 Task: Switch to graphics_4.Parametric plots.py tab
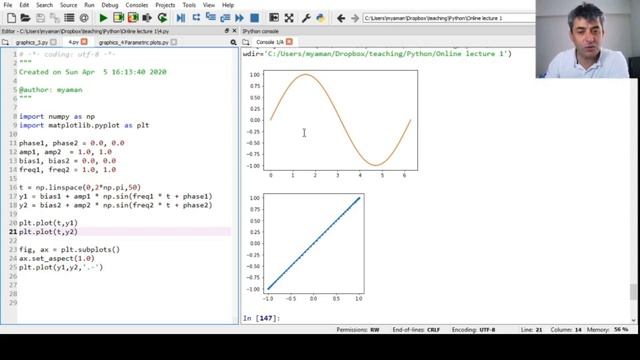(x=133, y=42)
